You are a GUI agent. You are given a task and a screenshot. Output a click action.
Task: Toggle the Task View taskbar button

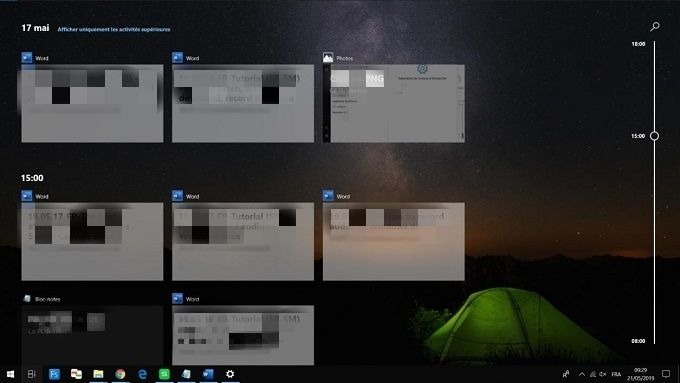pyautogui.click(x=32, y=374)
